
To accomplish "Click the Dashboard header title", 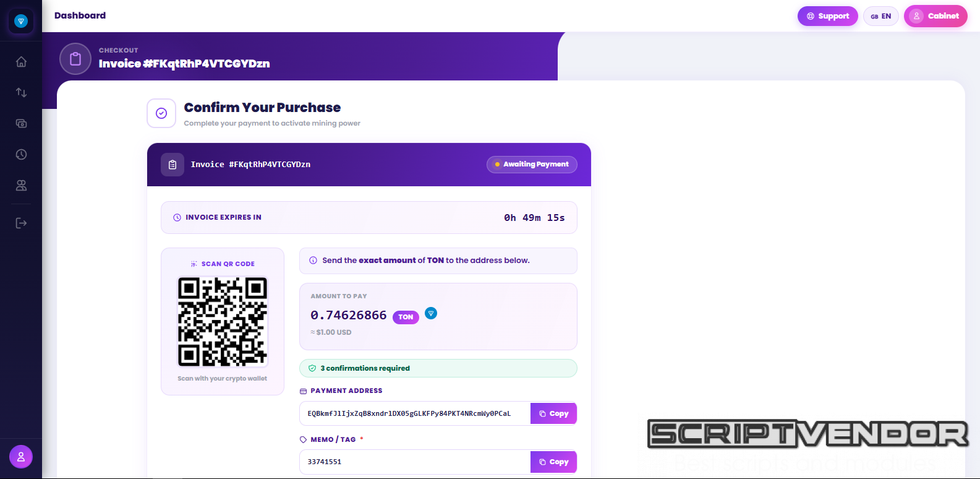I will coord(80,15).
